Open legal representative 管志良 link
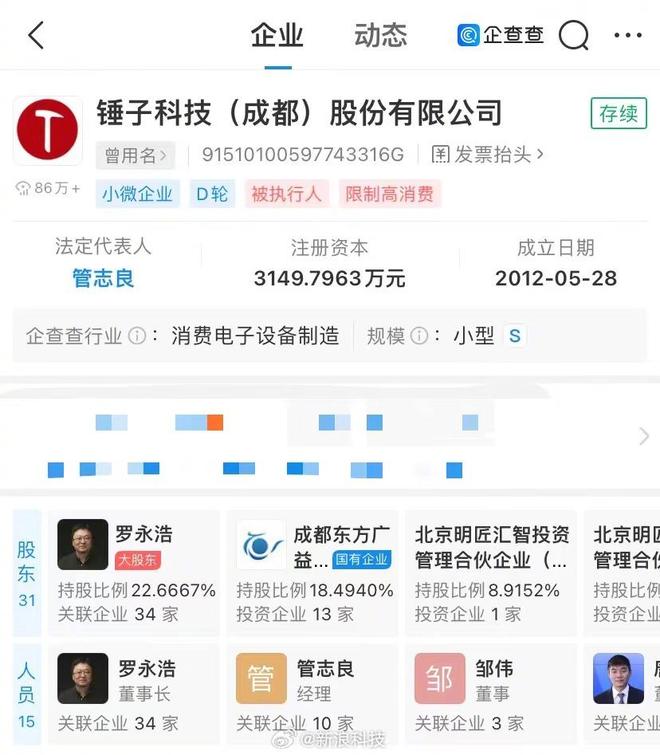 pos(103,278)
